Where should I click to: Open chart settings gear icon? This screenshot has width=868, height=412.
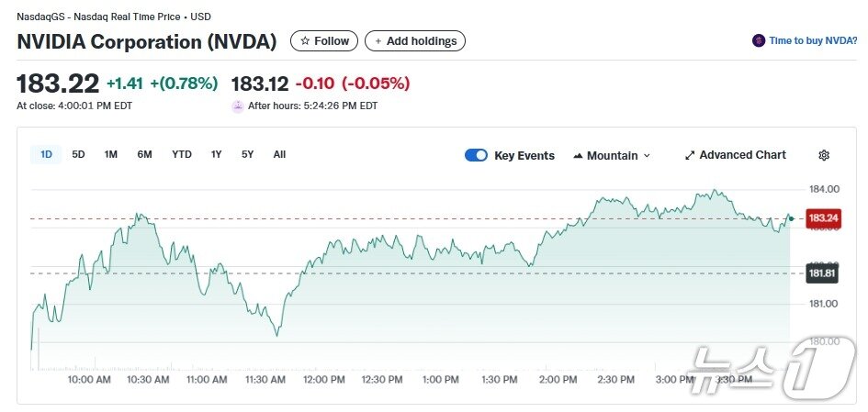824,156
